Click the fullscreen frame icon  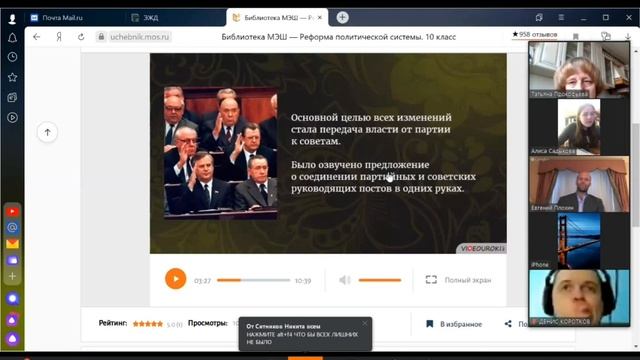[431, 280]
